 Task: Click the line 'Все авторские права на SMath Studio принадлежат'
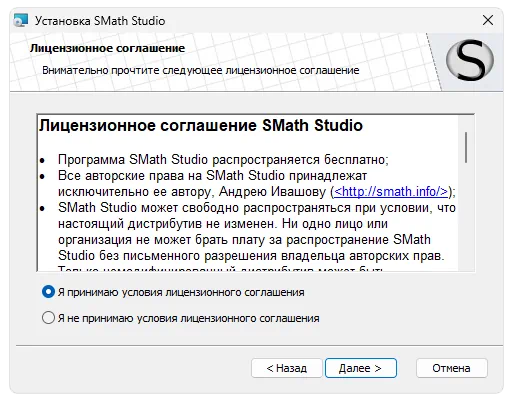tap(212, 175)
